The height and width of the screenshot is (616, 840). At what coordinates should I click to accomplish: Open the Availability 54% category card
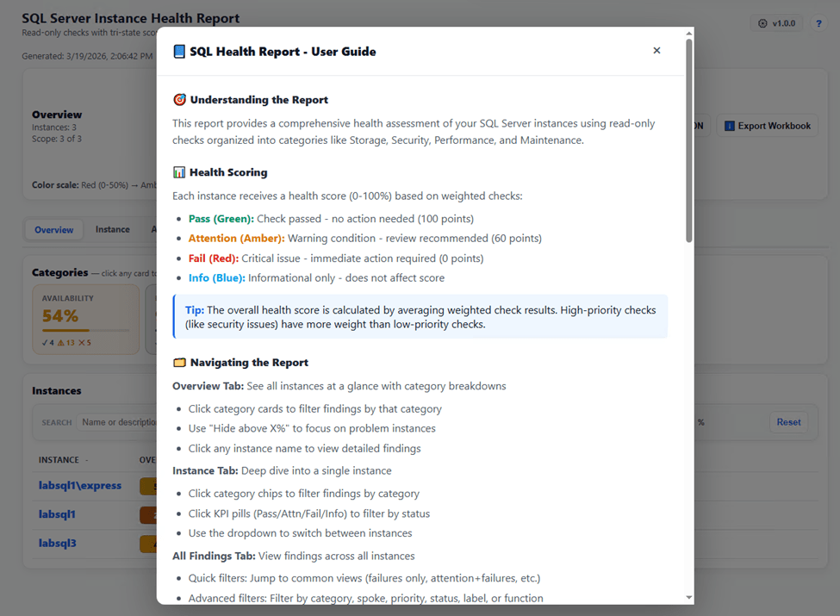pos(85,320)
